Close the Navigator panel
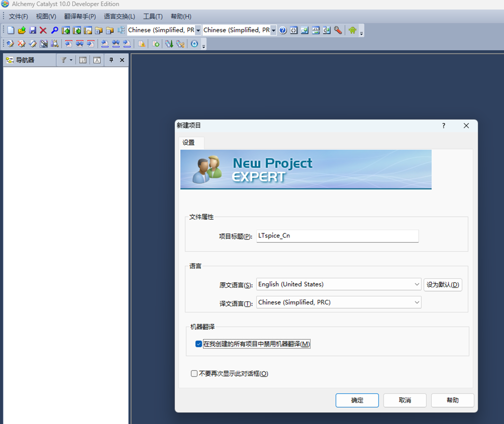 [122, 60]
